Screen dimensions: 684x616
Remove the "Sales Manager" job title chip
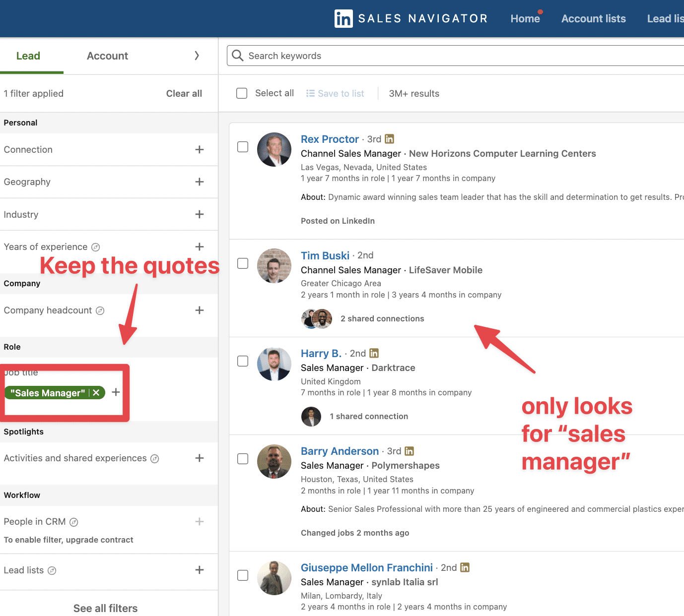(x=96, y=393)
